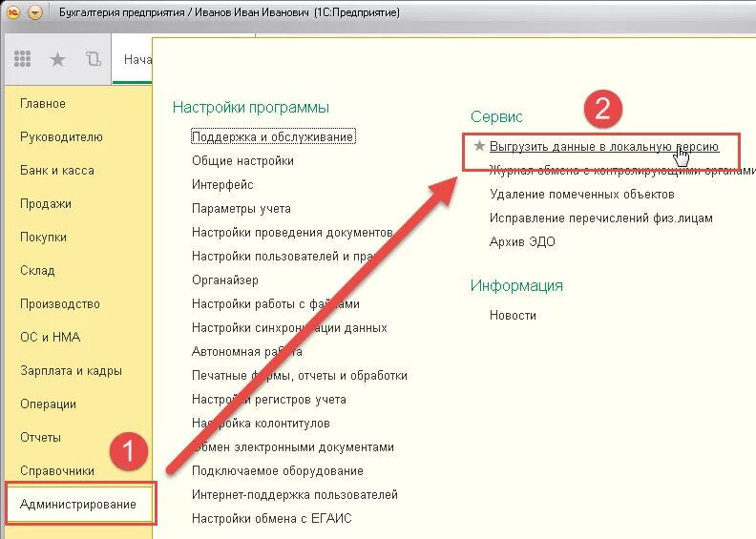This screenshot has width=756, height=539.
Task: Click the Информация heading
Action: (x=516, y=285)
